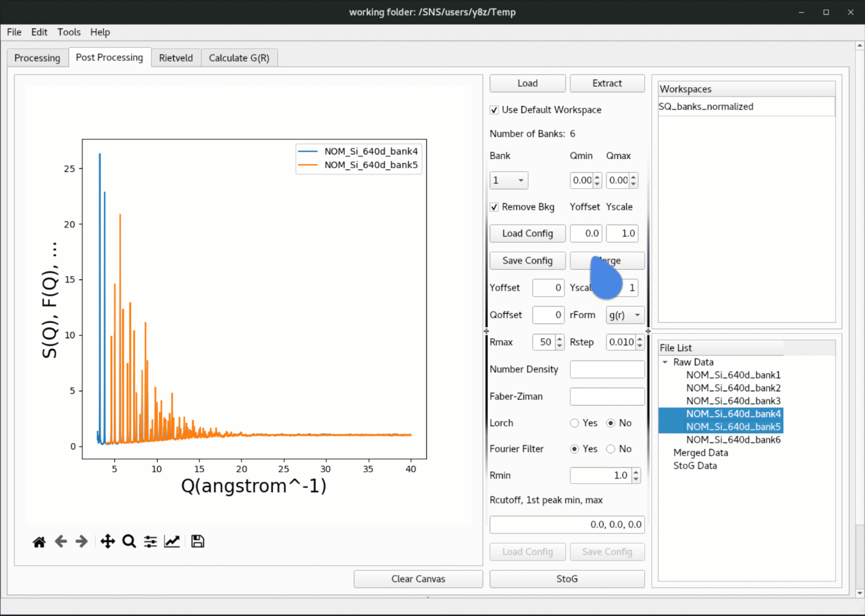Image resolution: width=865 pixels, height=616 pixels.
Task: Activate the Zoom magnifier tool
Action: [129, 542]
